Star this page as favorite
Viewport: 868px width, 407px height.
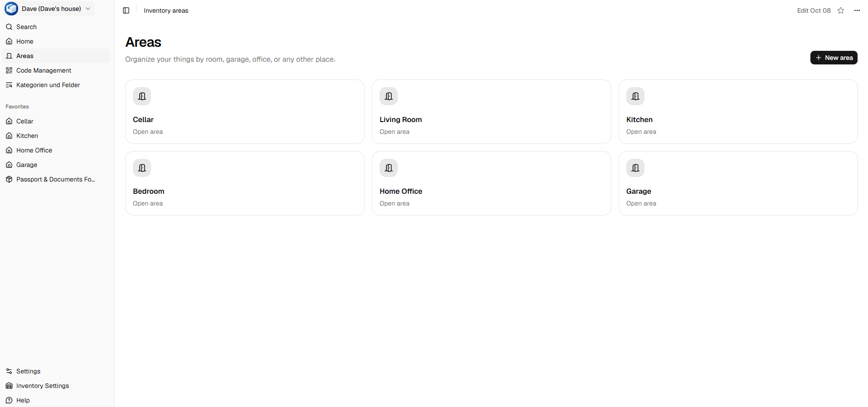point(841,10)
